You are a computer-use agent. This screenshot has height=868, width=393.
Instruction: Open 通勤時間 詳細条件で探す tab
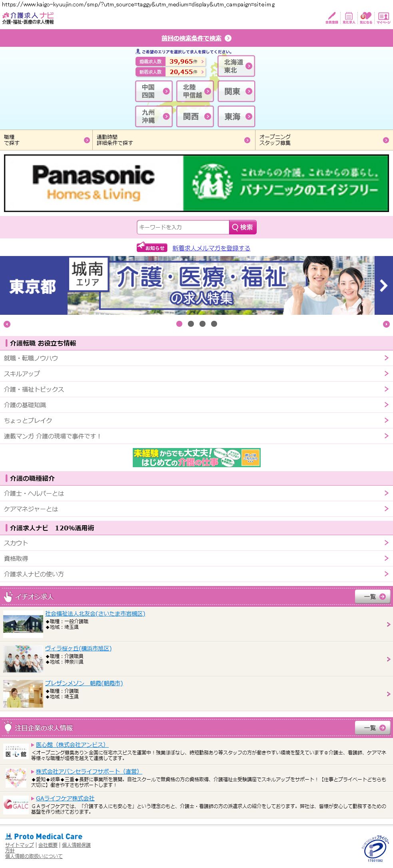coord(174,140)
